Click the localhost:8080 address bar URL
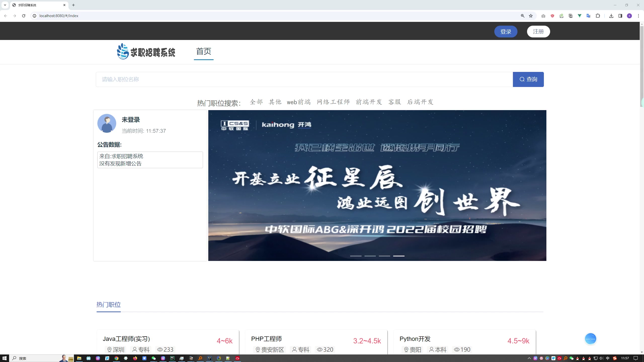 [x=59, y=16]
